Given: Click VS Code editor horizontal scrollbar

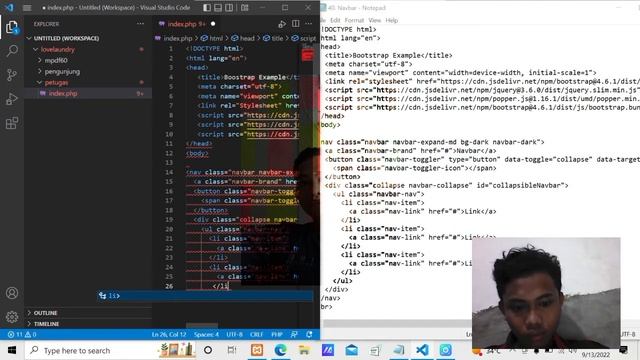Looking at the screenshot, I should 202,326.
